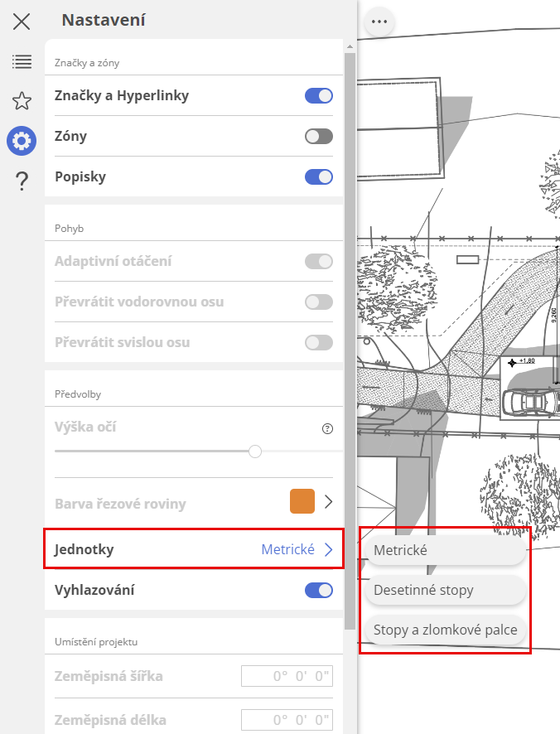Toggle Značky a Hyperlinky switch
560x734 pixels.
(x=319, y=96)
